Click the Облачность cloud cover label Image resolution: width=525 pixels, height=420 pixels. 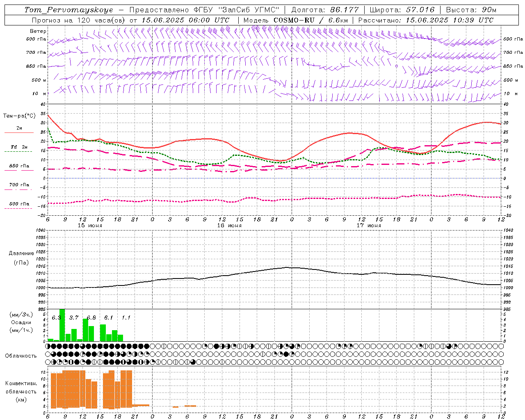pyautogui.click(x=21, y=356)
